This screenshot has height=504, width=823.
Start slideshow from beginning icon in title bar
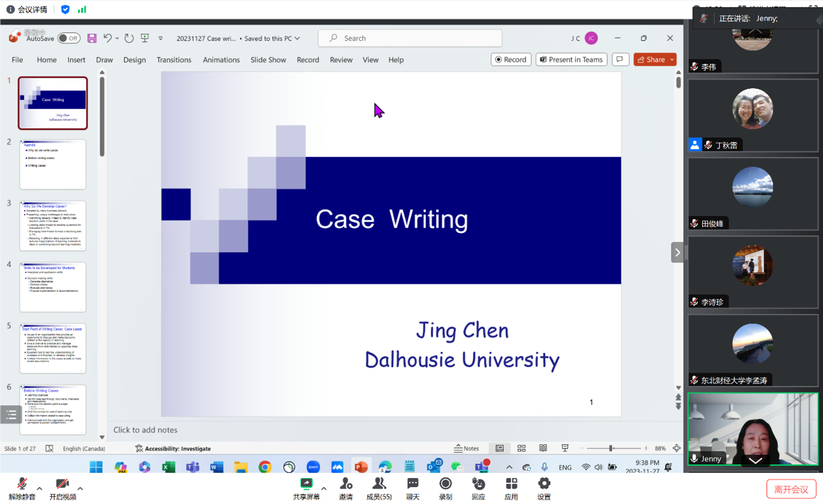coord(145,38)
